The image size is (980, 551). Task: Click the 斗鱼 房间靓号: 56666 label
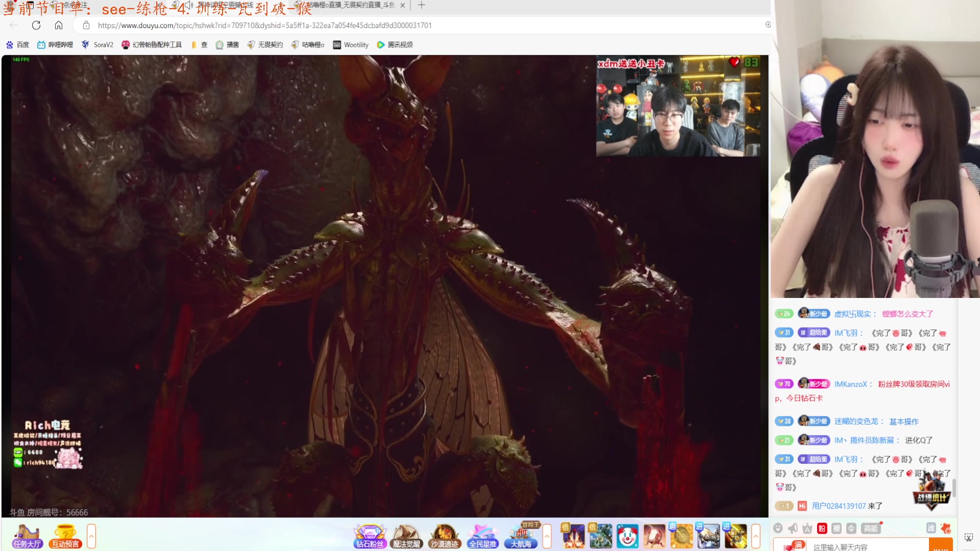48,512
